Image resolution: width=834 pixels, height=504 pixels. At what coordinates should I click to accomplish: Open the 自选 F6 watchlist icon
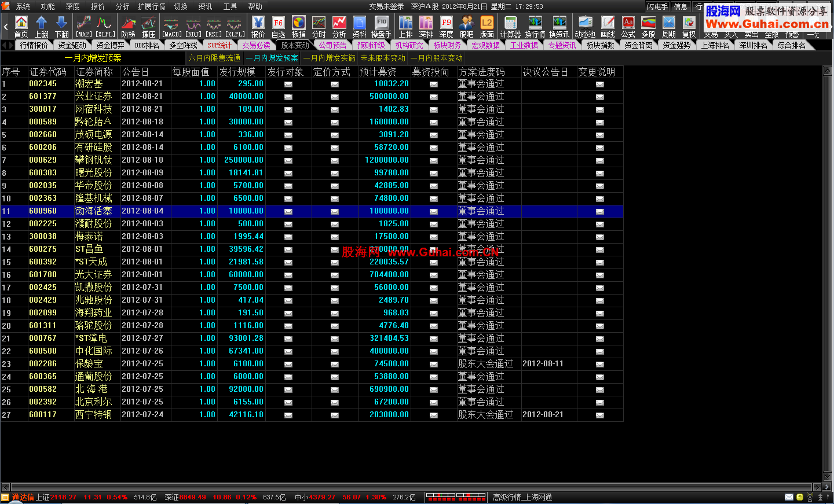tap(279, 27)
